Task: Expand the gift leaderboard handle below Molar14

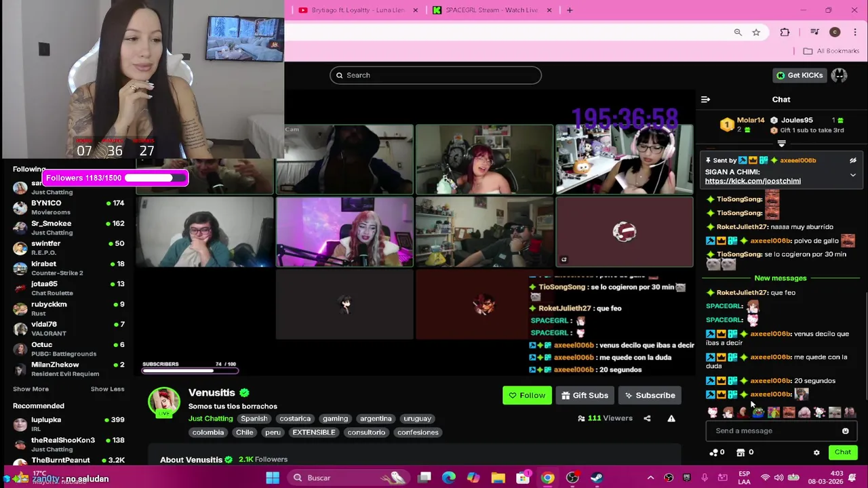Action: [x=781, y=144]
